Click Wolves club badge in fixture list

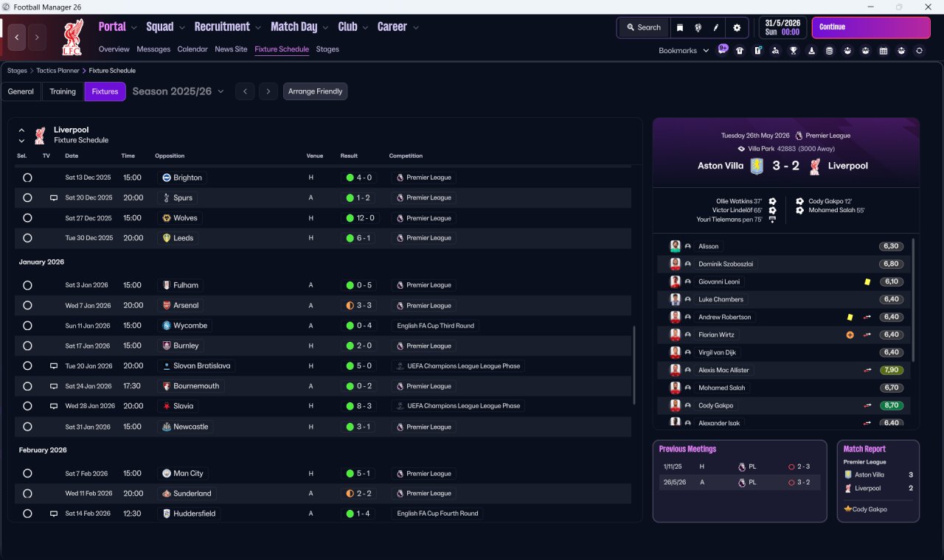[167, 218]
